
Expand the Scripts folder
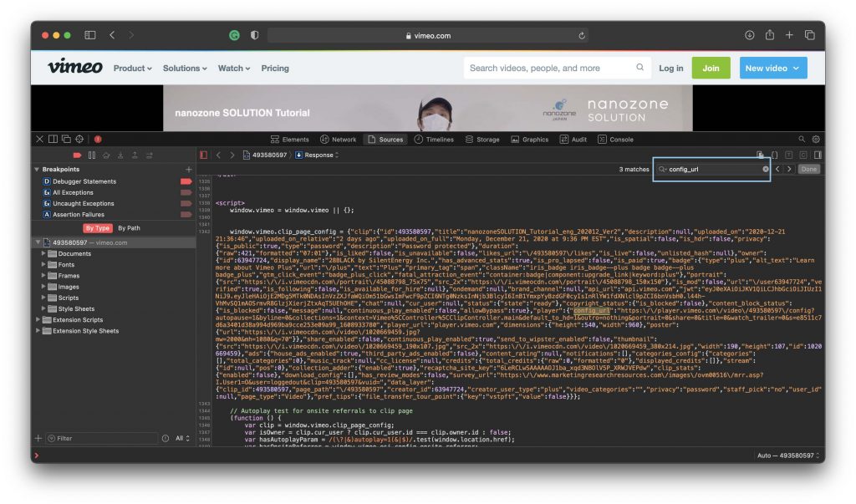(43, 298)
